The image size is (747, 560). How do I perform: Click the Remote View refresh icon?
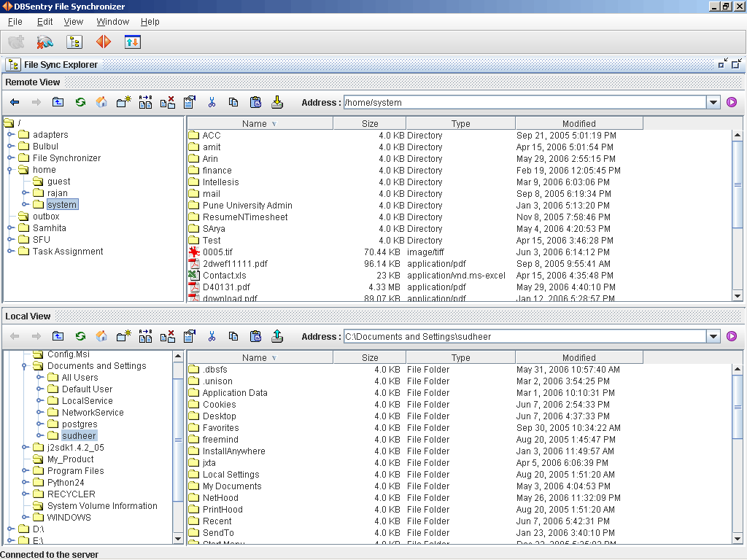(x=80, y=102)
